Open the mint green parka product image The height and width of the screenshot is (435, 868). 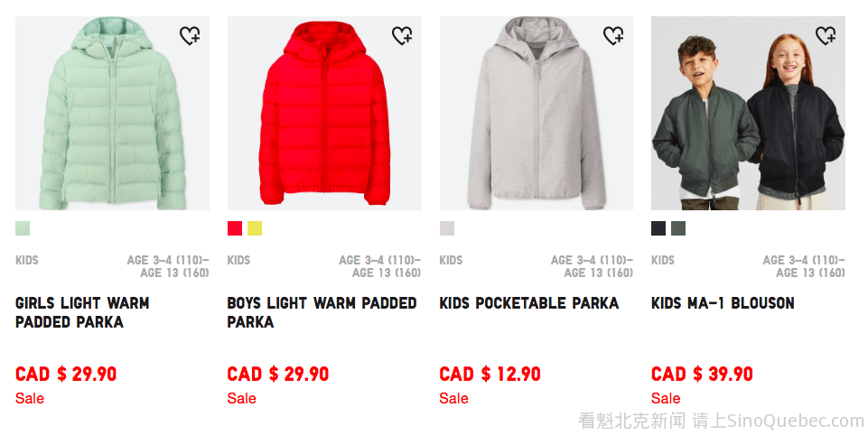point(112,113)
